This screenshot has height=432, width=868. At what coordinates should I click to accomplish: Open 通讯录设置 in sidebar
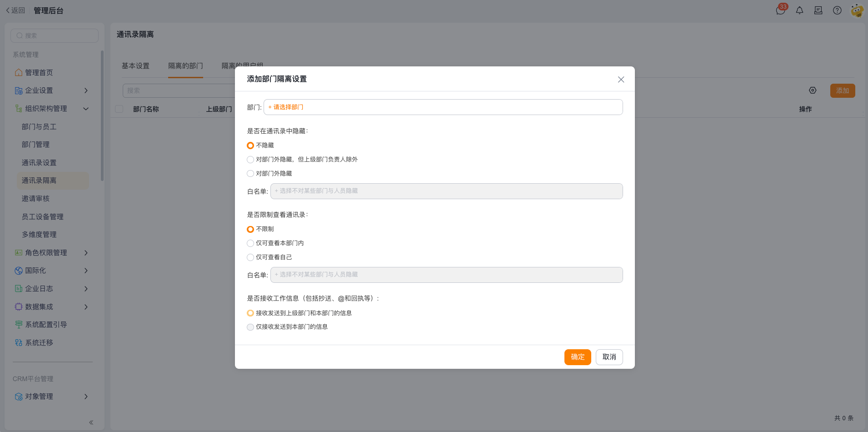coord(39,163)
